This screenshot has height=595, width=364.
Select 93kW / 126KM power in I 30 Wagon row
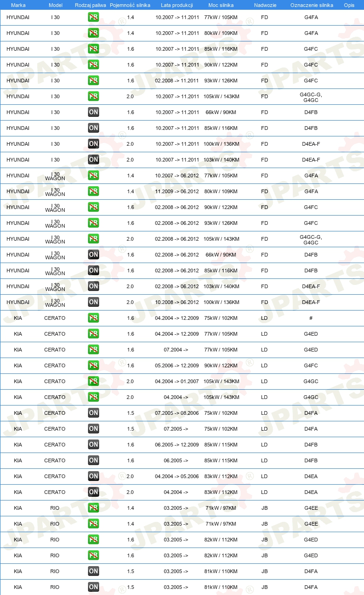[x=221, y=223]
